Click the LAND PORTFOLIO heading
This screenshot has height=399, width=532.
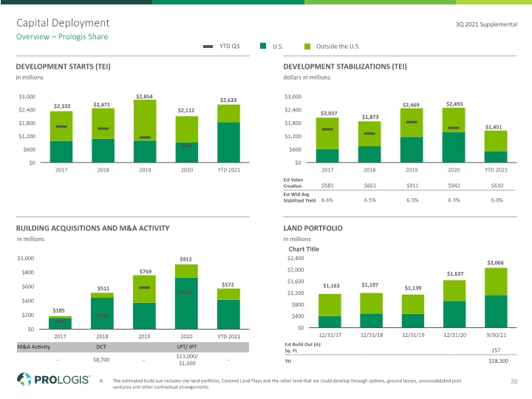pos(313,228)
